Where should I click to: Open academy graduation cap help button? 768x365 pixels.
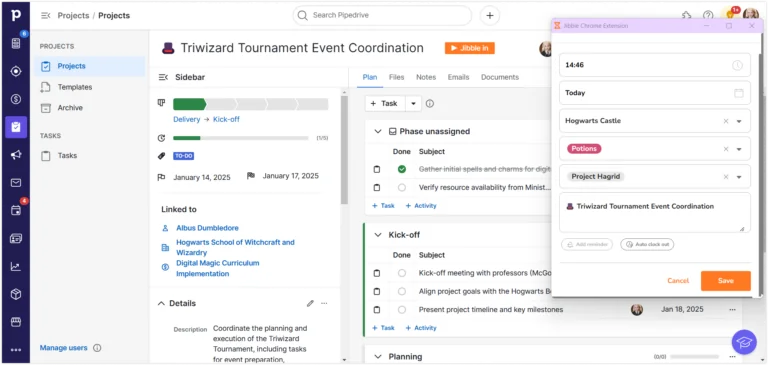pyautogui.click(x=744, y=341)
